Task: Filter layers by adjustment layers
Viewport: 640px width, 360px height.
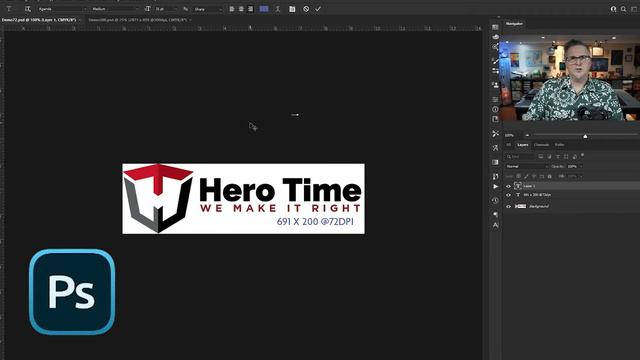Action: (549, 156)
